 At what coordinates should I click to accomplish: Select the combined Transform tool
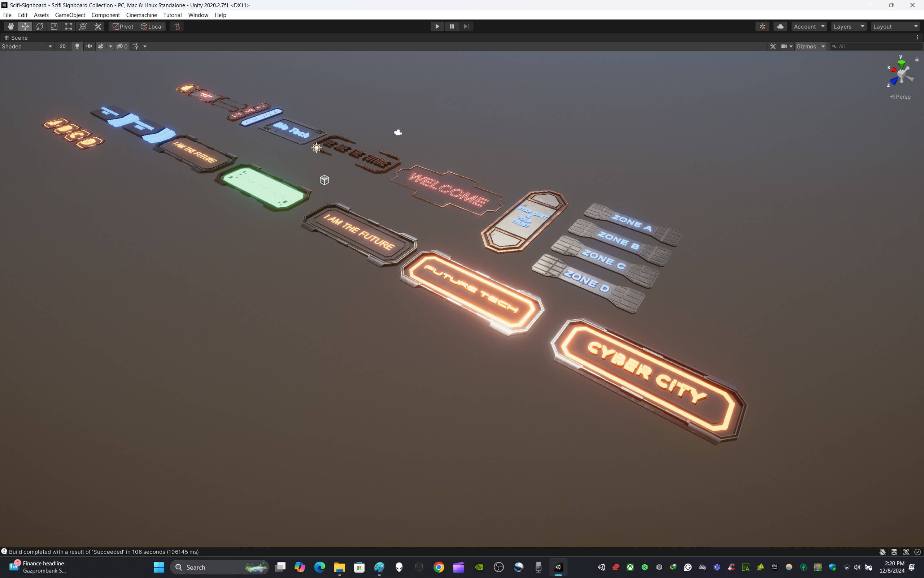83,26
